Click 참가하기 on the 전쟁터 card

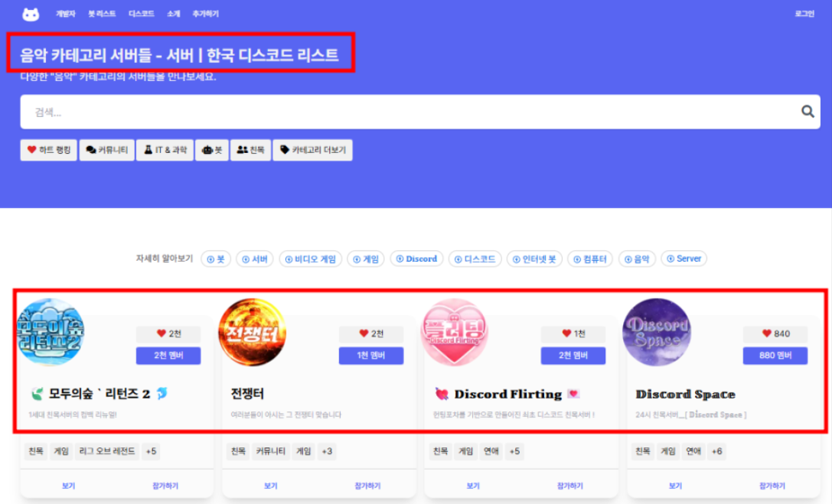point(367,486)
